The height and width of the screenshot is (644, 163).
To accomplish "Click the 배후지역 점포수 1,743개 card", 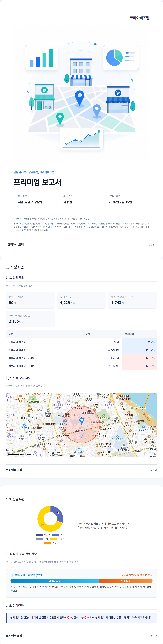I will [133, 300].
